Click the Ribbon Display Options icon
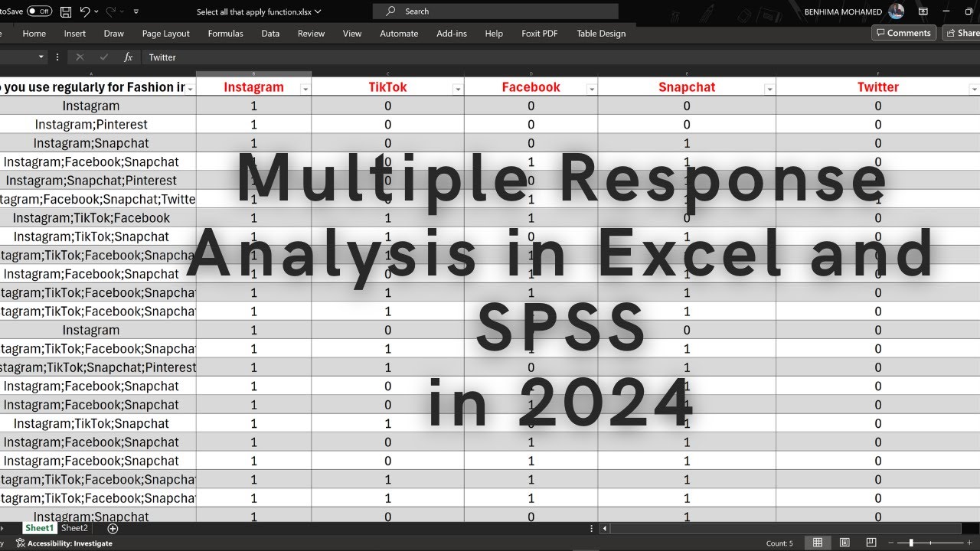Image resolution: width=980 pixels, height=551 pixels. pos(923,11)
